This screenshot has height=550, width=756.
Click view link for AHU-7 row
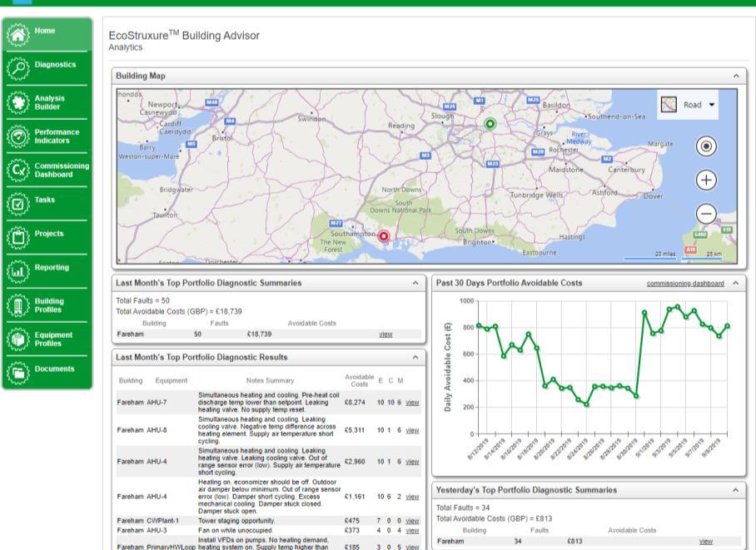click(412, 403)
